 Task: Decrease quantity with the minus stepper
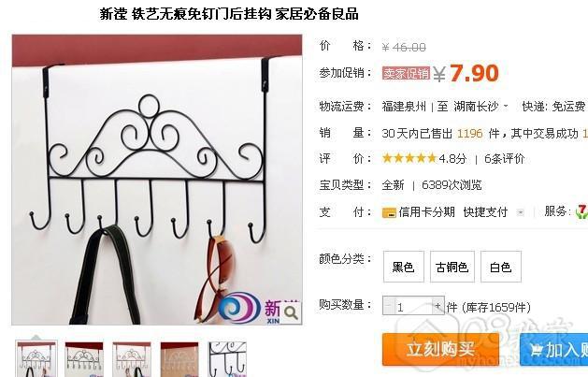pos(389,306)
